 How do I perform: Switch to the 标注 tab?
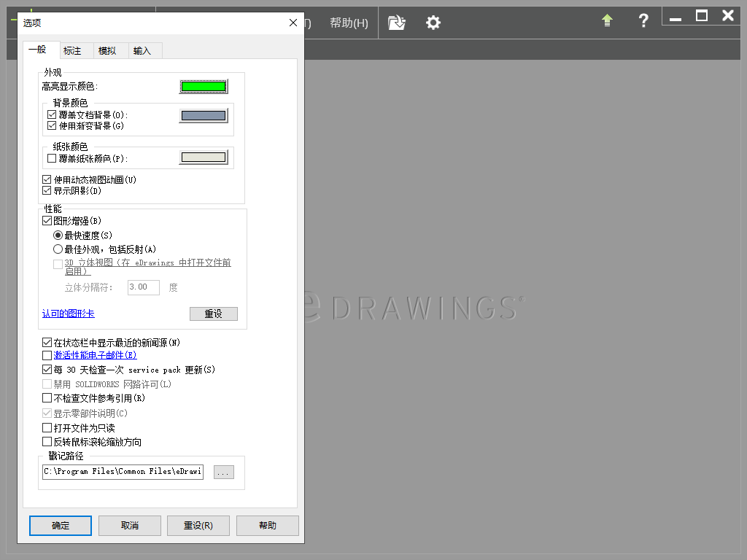pyautogui.click(x=72, y=51)
